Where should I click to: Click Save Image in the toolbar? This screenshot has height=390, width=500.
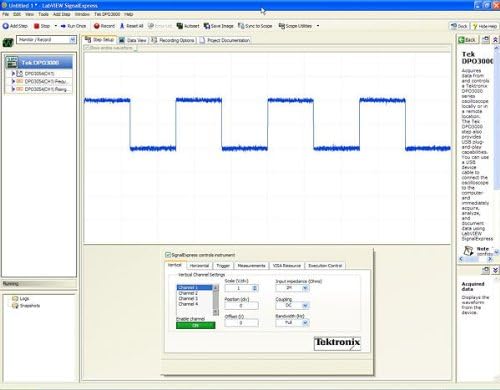219,26
